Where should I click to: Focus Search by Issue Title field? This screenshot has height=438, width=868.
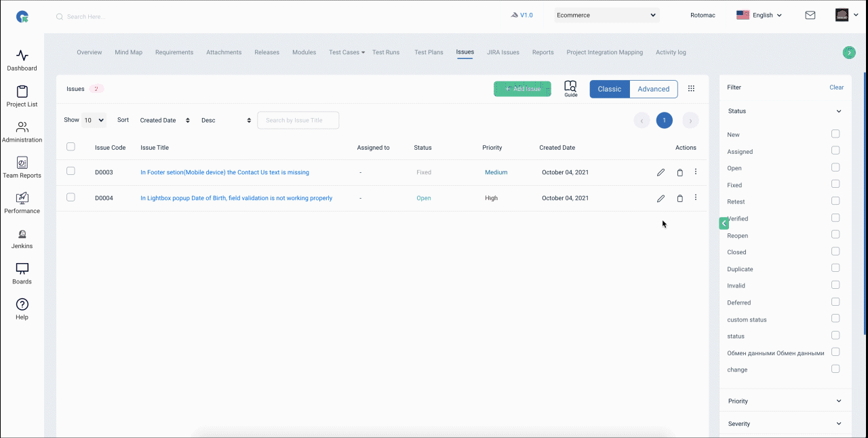(x=298, y=120)
